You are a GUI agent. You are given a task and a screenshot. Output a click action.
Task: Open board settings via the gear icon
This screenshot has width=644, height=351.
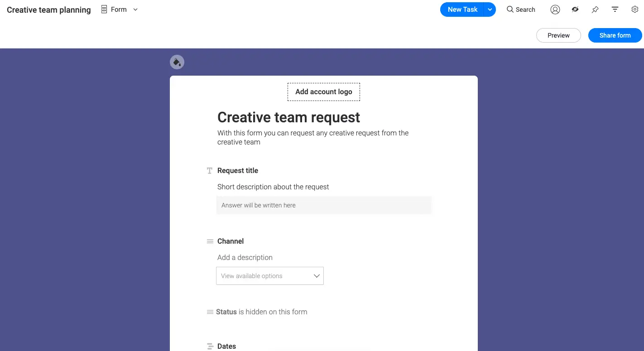pyautogui.click(x=634, y=9)
